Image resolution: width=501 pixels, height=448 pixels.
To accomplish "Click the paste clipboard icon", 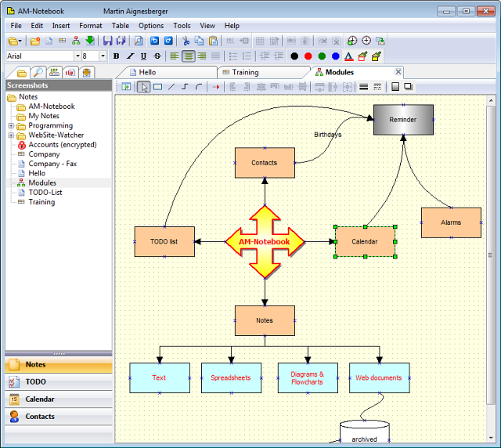I will 213,41.
